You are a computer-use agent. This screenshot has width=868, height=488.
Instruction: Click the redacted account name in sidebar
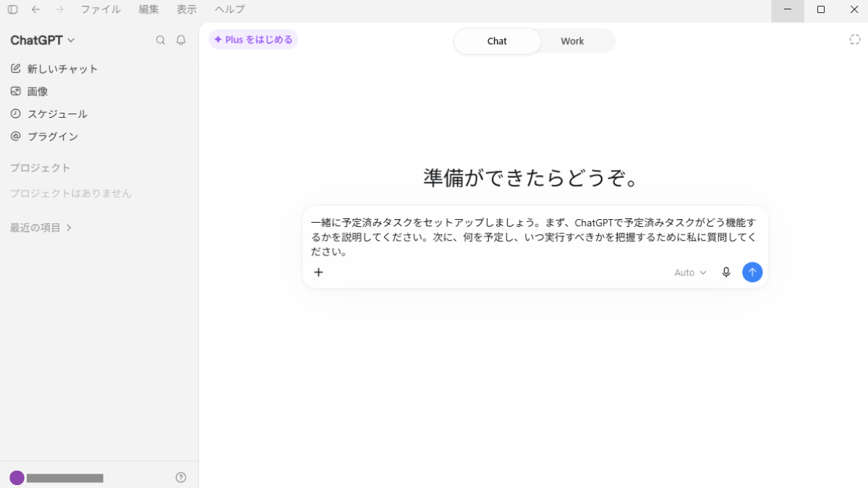tap(65, 478)
